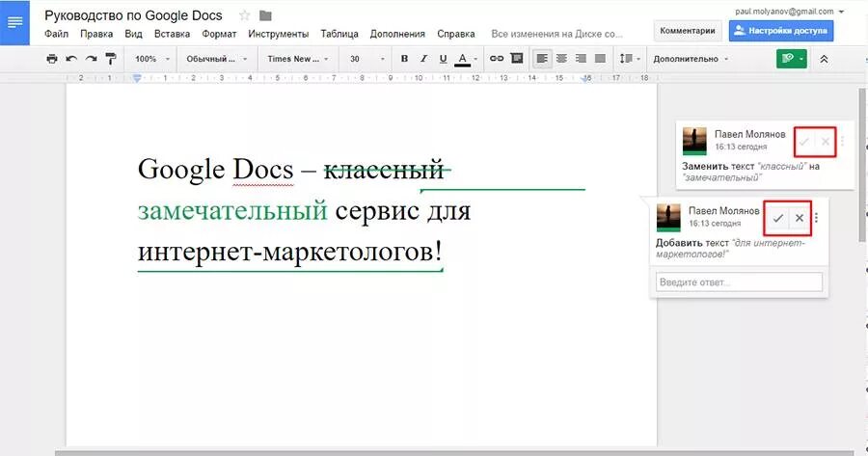Center align text
The image size is (868, 456).
point(561,59)
